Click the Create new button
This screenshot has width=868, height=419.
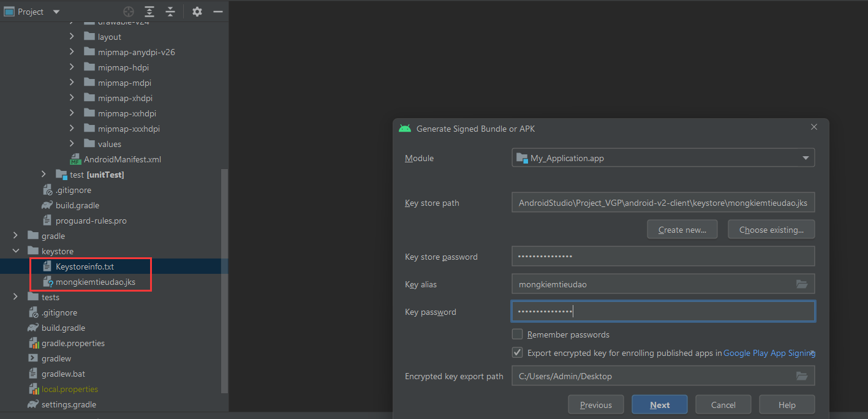(682, 230)
